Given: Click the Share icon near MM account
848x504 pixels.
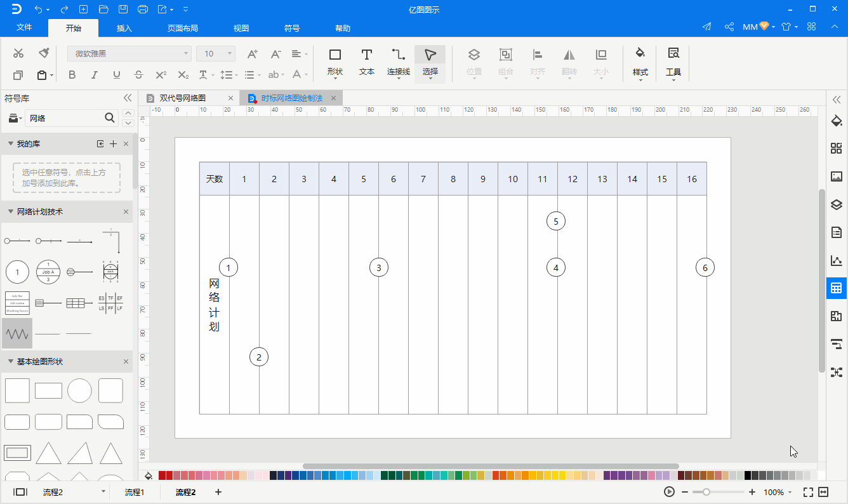Looking at the screenshot, I should click(730, 27).
